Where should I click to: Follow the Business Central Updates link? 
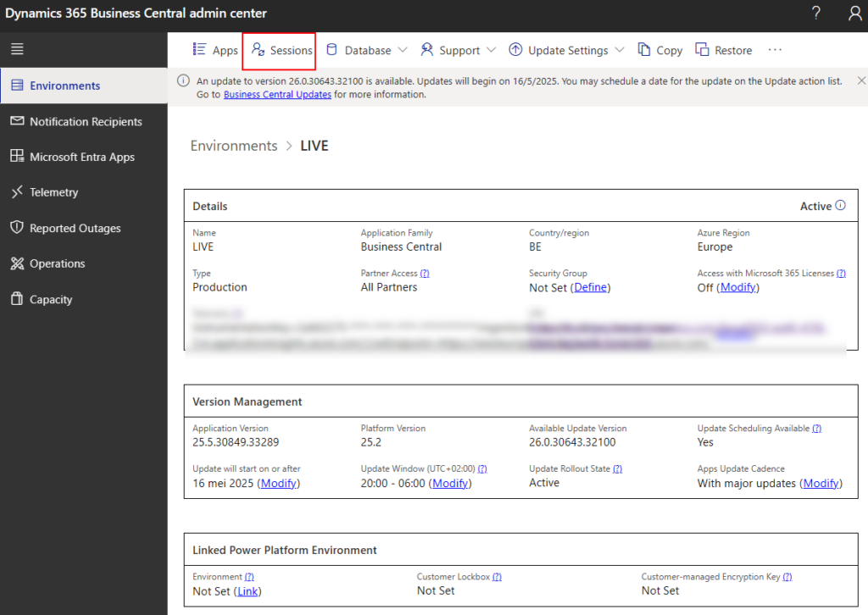pyautogui.click(x=277, y=95)
